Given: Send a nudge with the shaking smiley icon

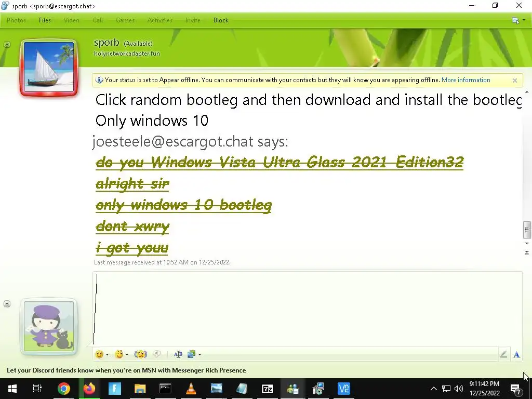Looking at the screenshot, I should coord(140,354).
